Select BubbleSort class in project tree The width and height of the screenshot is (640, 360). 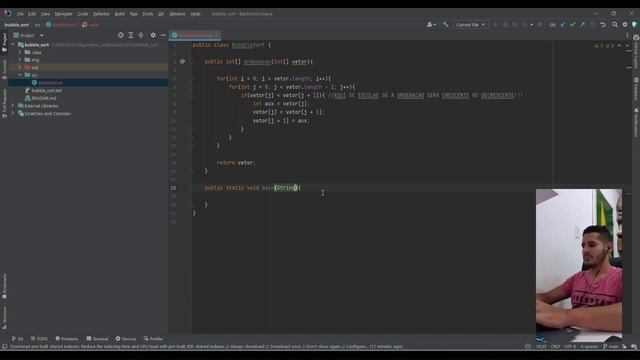(50, 83)
